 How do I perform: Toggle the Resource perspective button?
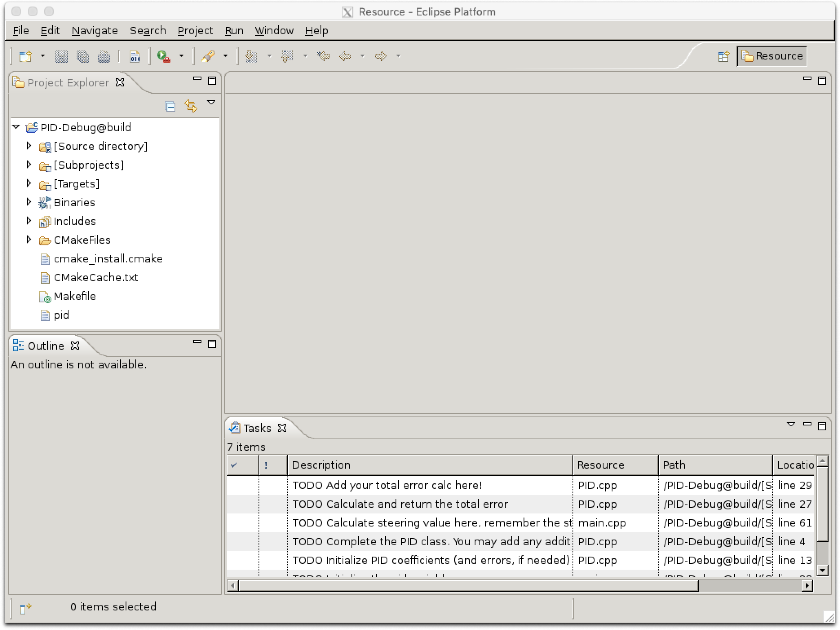(x=772, y=56)
